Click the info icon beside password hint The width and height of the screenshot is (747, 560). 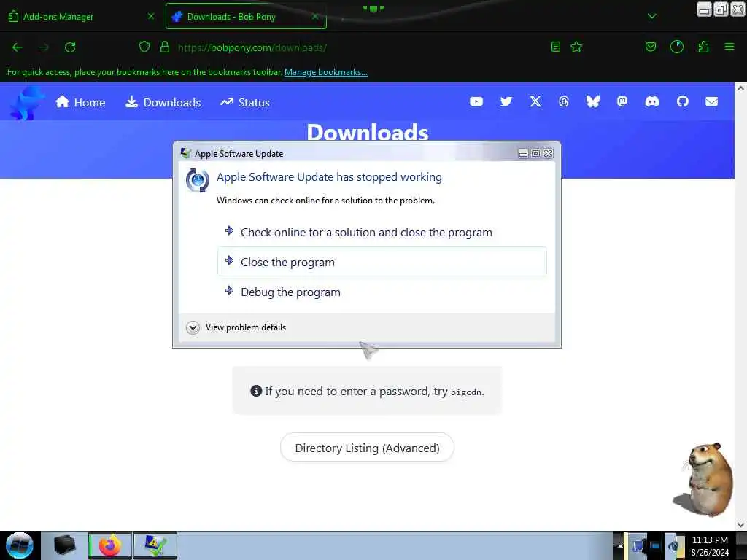click(x=256, y=391)
